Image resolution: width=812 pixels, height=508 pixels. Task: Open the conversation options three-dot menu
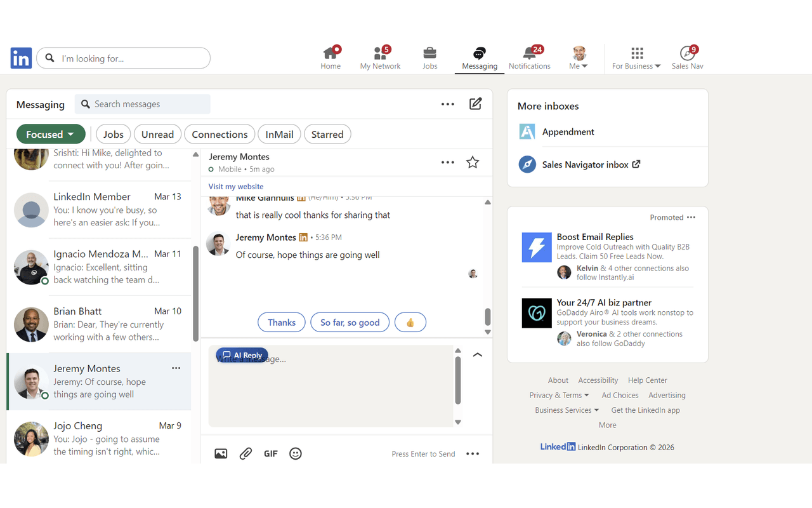(447, 162)
